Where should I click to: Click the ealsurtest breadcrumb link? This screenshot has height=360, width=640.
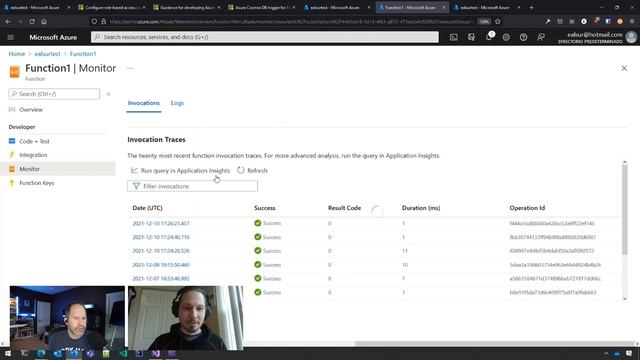[47, 54]
